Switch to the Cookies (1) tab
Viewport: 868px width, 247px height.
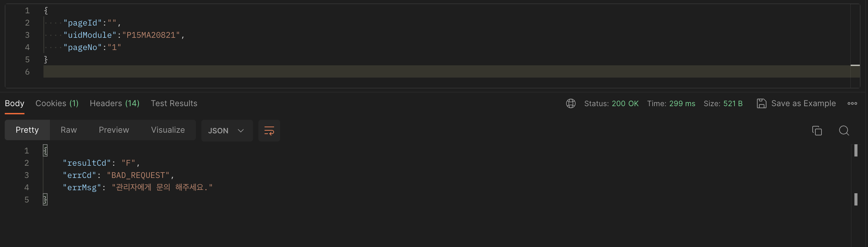[x=57, y=103]
